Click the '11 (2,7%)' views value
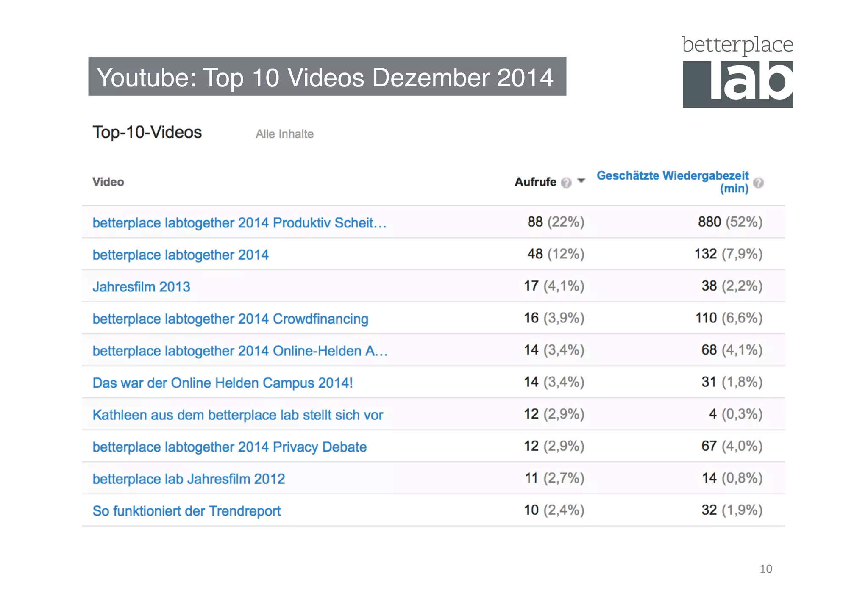This screenshot has height=613, width=868. tap(555, 478)
